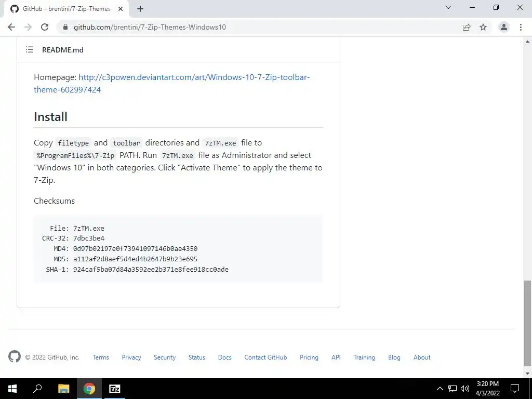Open the README.md table of contents
This screenshot has height=399, width=532.
[x=30, y=49]
